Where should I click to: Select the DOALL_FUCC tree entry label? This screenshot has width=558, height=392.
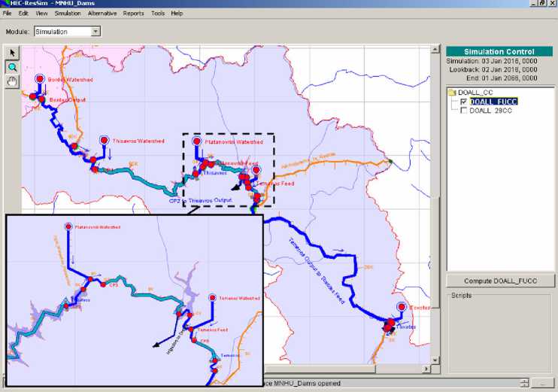[492, 102]
